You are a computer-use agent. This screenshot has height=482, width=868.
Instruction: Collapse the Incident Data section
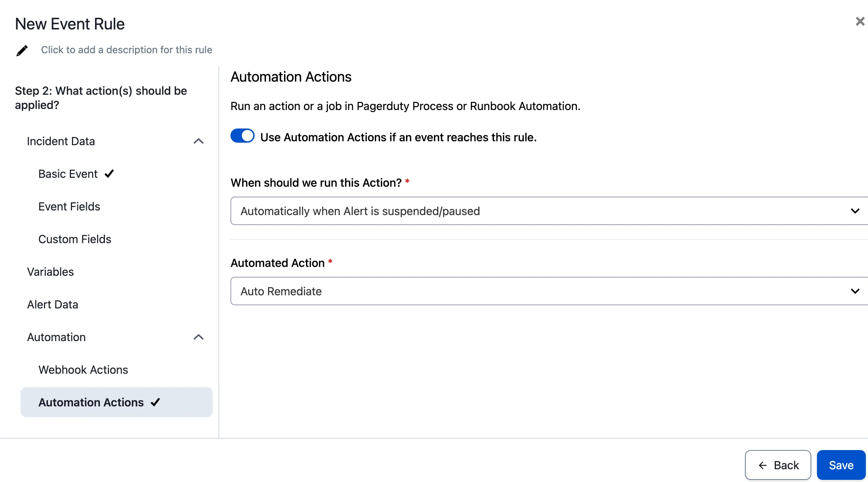click(x=199, y=141)
